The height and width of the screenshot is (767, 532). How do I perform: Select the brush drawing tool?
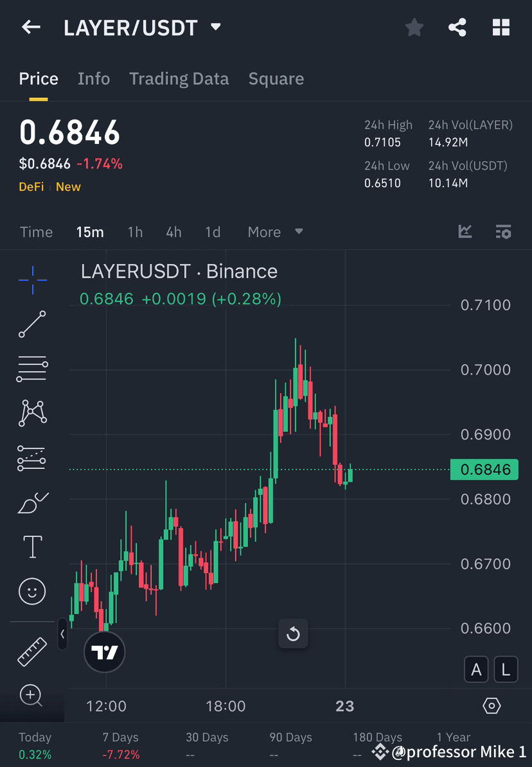32,502
